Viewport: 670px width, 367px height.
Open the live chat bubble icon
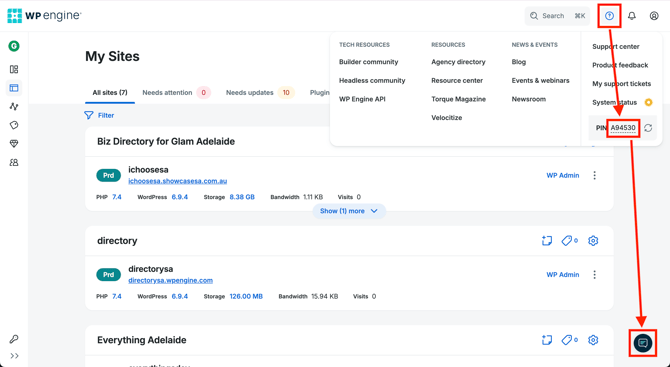point(643,343)
